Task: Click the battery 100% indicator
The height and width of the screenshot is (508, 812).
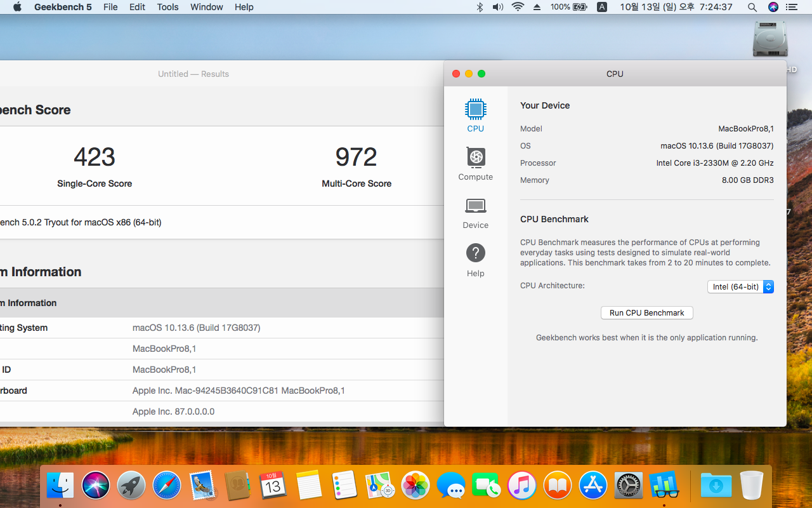Action: [x=569, y=7]
